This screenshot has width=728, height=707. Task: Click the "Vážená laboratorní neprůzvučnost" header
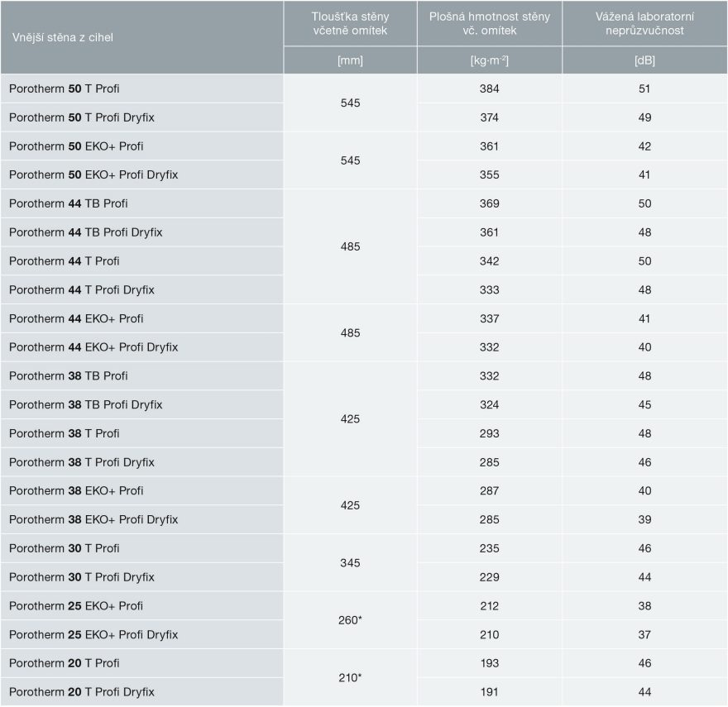pyautogui.click(x=644, y=23)
